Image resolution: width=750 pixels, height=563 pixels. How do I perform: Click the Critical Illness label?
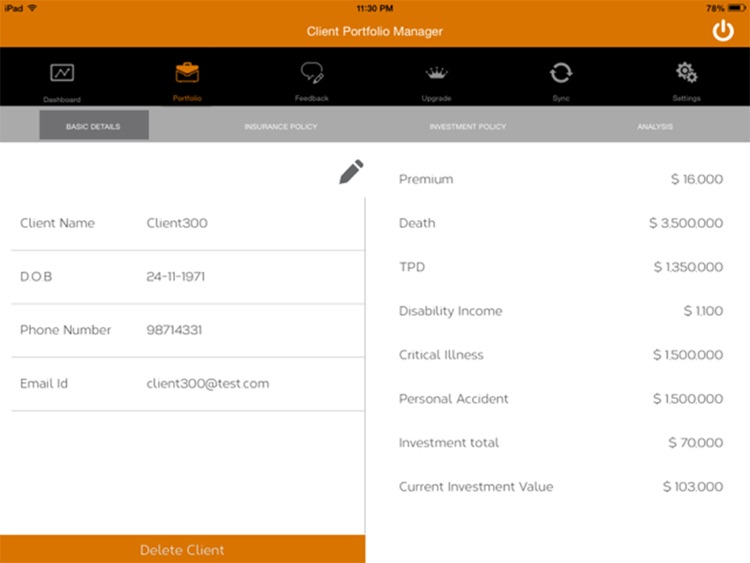pyautogui.click(x=441, y=355)
